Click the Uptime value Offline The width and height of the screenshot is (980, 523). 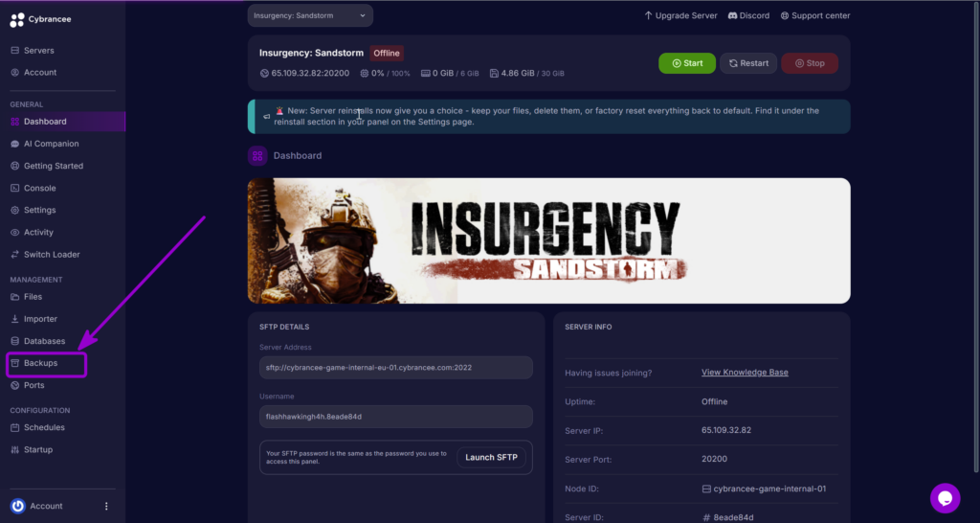pyautogui.click(x=714, y=401)
